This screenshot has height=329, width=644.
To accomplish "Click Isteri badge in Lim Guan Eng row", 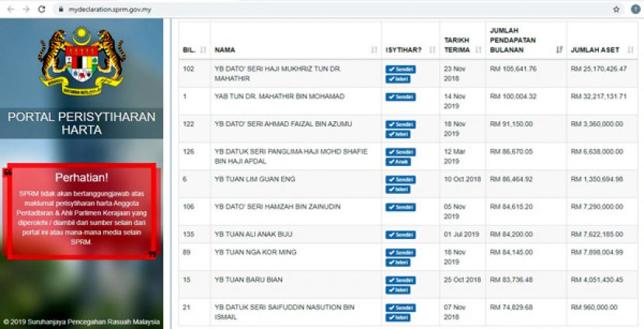I will (x=399, y=189).
